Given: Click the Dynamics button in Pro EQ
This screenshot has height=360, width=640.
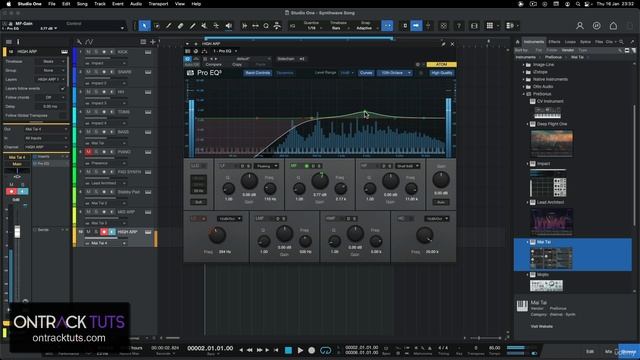Looking at the screenshot, I should point(285,73).
